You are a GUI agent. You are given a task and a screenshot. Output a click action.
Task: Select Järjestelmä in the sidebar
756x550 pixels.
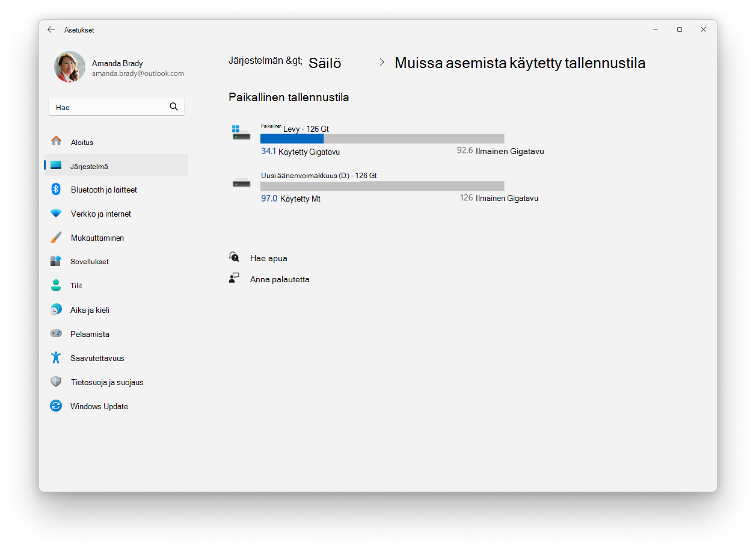pos(116,165)
